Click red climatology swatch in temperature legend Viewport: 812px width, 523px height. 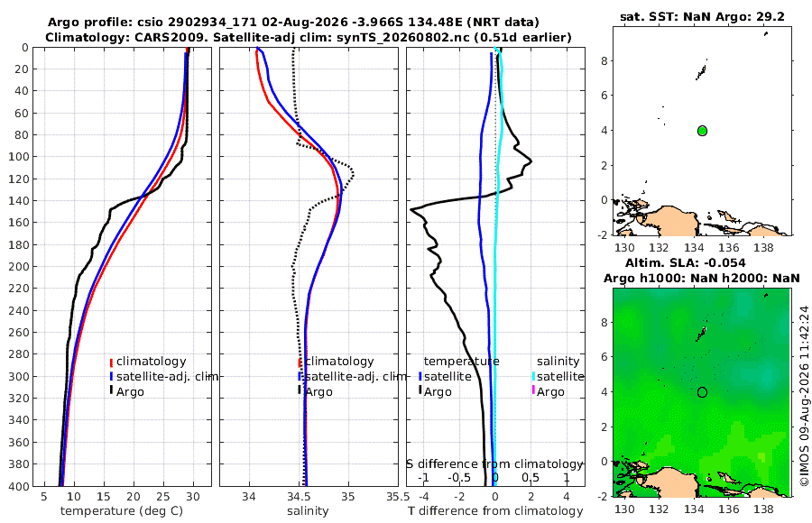[111, 362]
